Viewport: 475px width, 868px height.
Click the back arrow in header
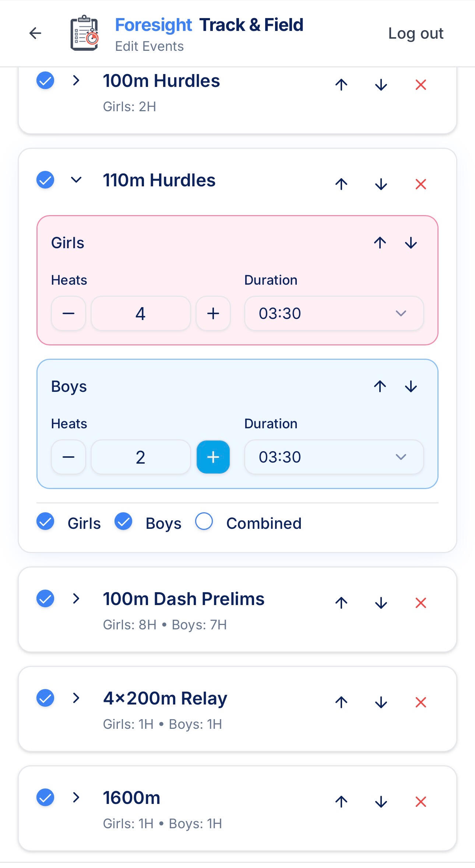[x=35, y=33]
